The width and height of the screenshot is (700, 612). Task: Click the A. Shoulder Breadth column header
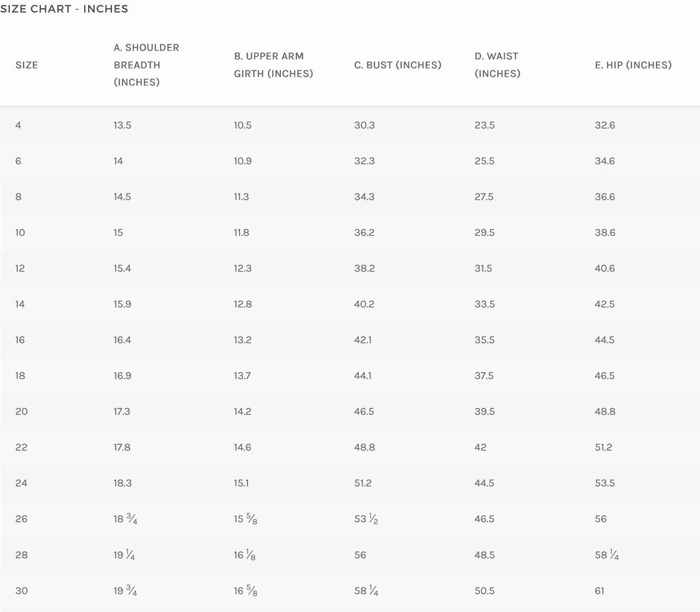[x=146, y=65]
